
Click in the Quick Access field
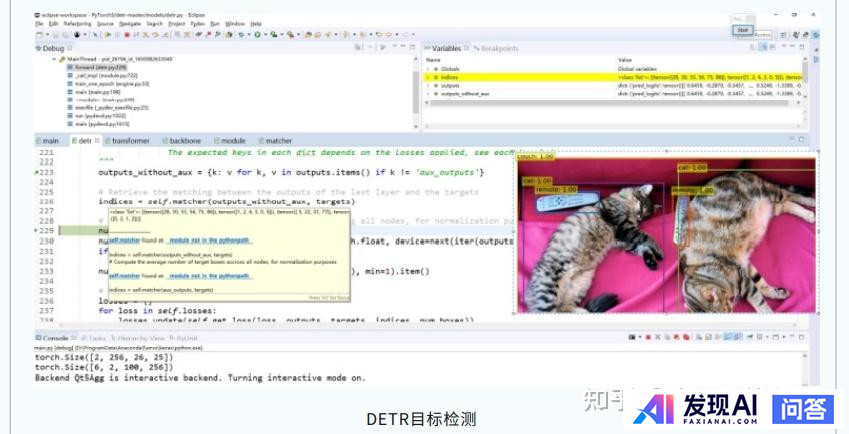[762, 35]
